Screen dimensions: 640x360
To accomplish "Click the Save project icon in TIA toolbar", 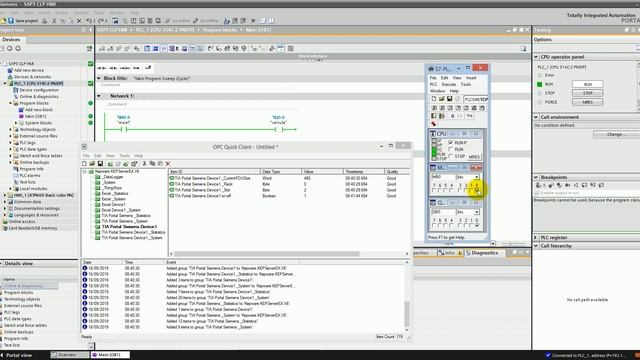I will [11, 20].
